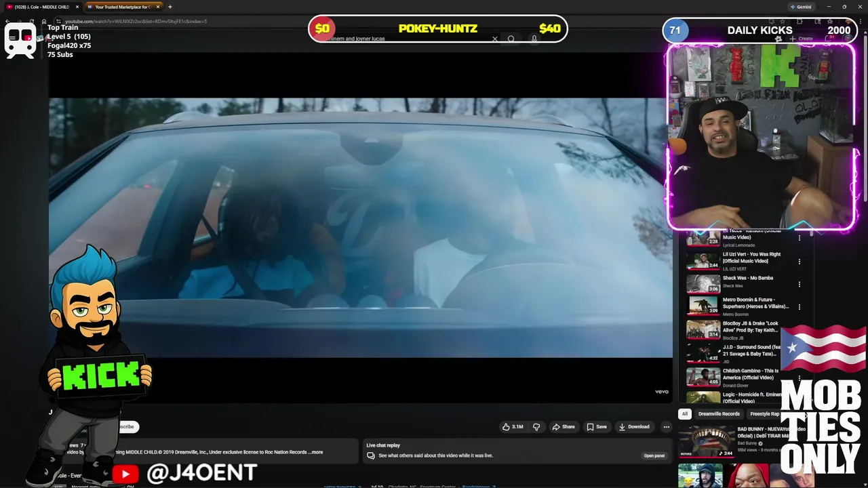Click the main video player to pause
Image resolution: width=868 pixels, height=488 pixels.
[360, 228]
